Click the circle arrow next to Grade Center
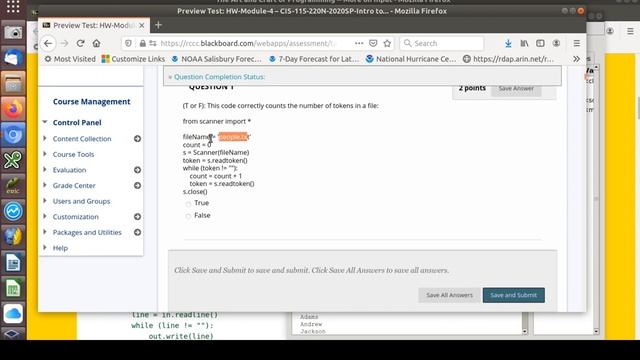The width and height of the screenshot is (640, 360). point(138,185)
